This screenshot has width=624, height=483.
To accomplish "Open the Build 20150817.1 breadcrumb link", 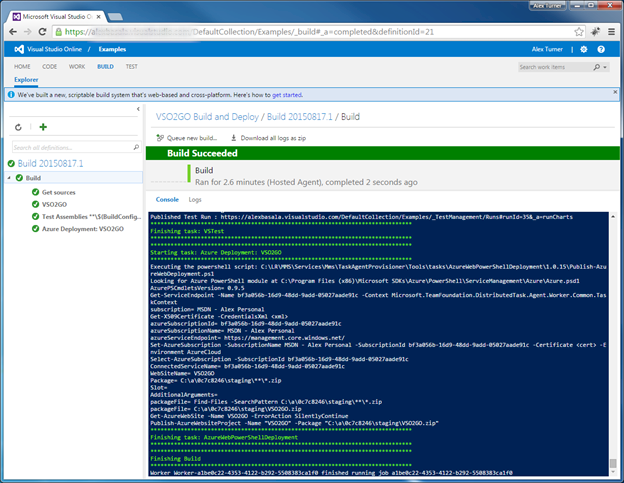I will click(299, 117).
